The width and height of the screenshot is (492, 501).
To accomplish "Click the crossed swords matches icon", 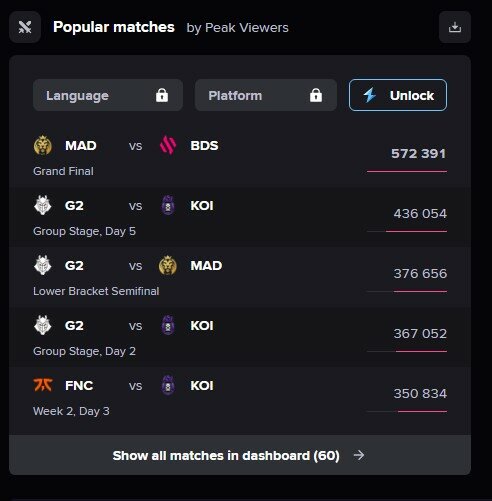I will 25,27.
